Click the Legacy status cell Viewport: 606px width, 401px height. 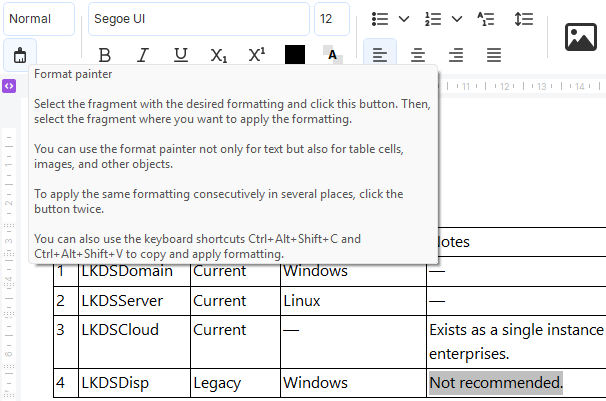click(x=235, y=383)
